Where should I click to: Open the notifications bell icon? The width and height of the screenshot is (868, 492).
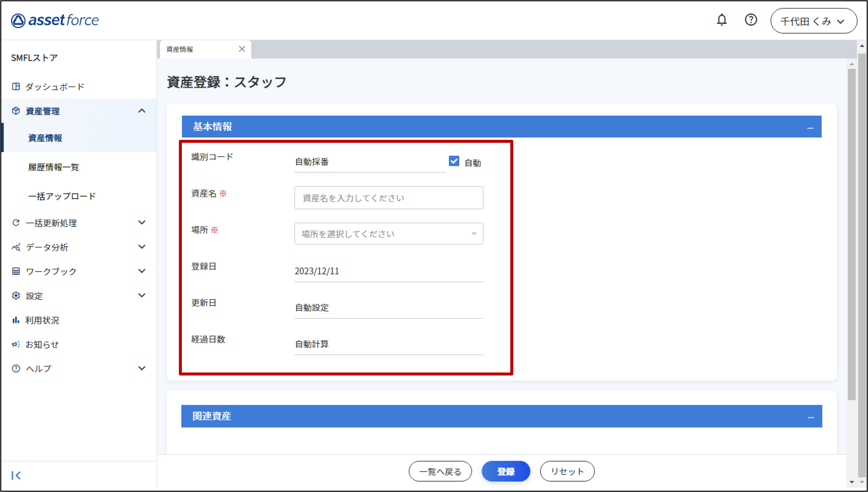pyautogui.click(x=721, y=20)
